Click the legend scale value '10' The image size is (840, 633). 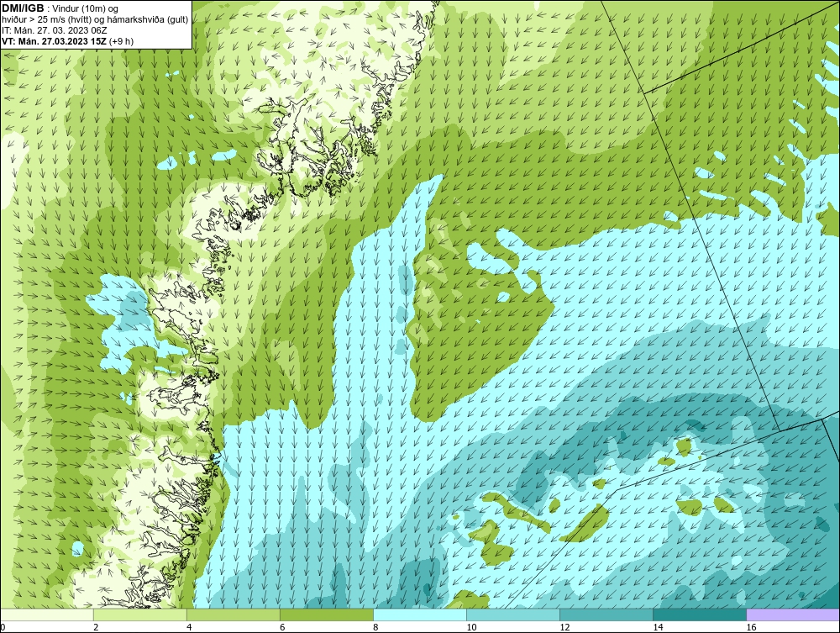tap(471, 627)
